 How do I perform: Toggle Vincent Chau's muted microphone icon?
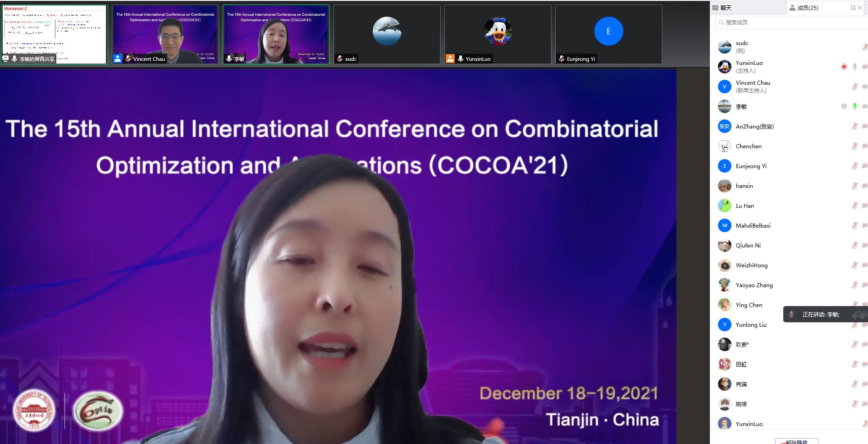coord(854,87)
